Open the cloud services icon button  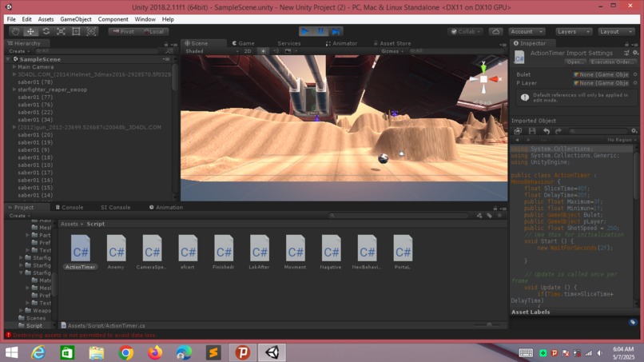pos(495,32)
